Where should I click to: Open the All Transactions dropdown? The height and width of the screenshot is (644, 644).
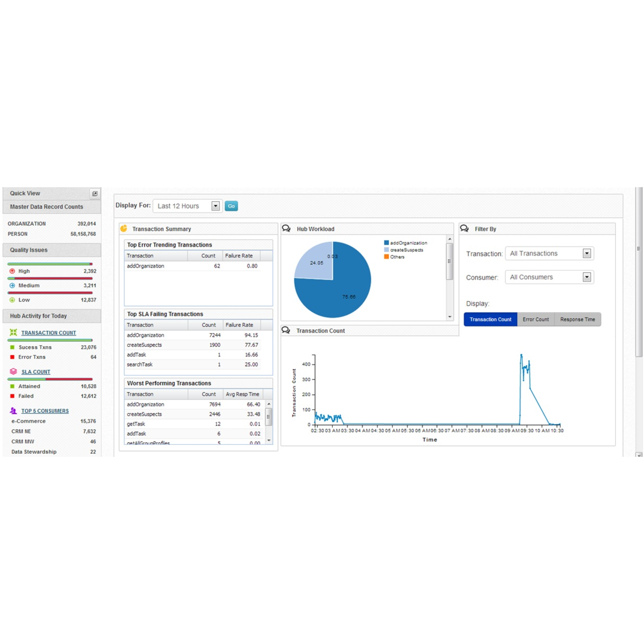click(586, 253)
